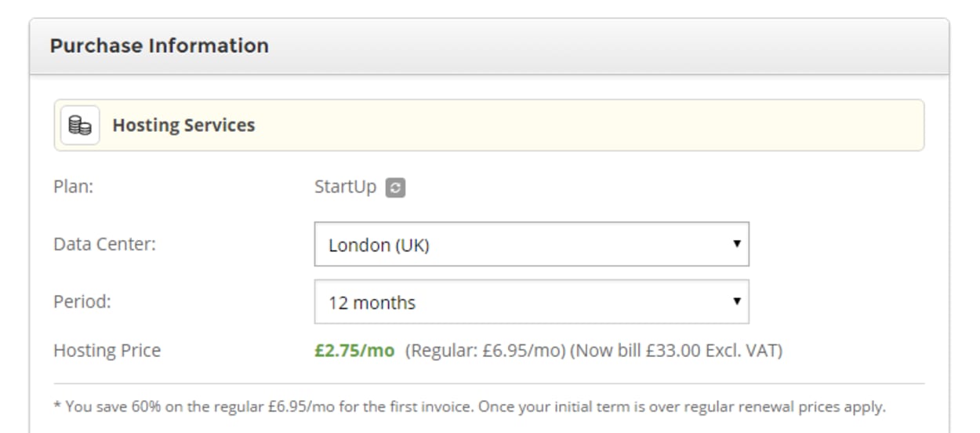
Task: Click the StartUp plan name
Action: [x=345, y=187]
